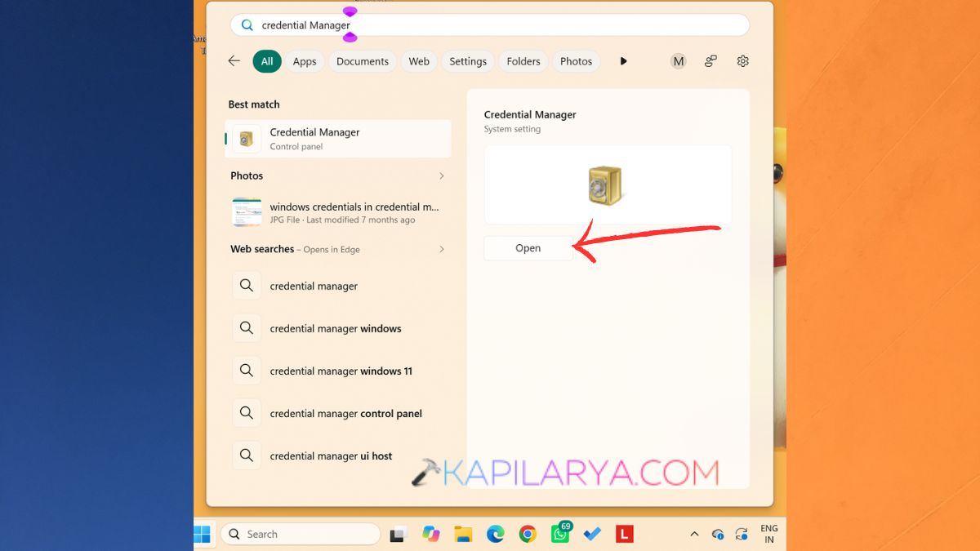The height and width of the screenshot is (551, 980).
Task: Search web for credential manager ui host
Action: pos(338,456)
